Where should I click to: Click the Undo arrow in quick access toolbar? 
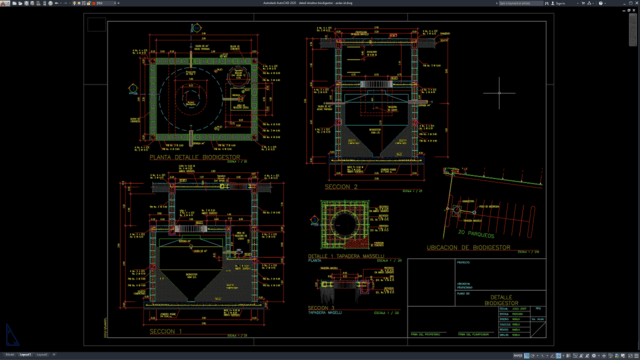click(x=57, y=3)
